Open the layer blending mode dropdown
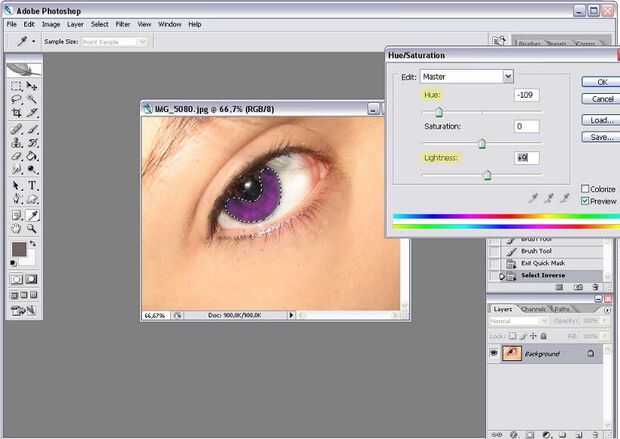The width and height of the screenshot is (620, 439). [518, 321]
